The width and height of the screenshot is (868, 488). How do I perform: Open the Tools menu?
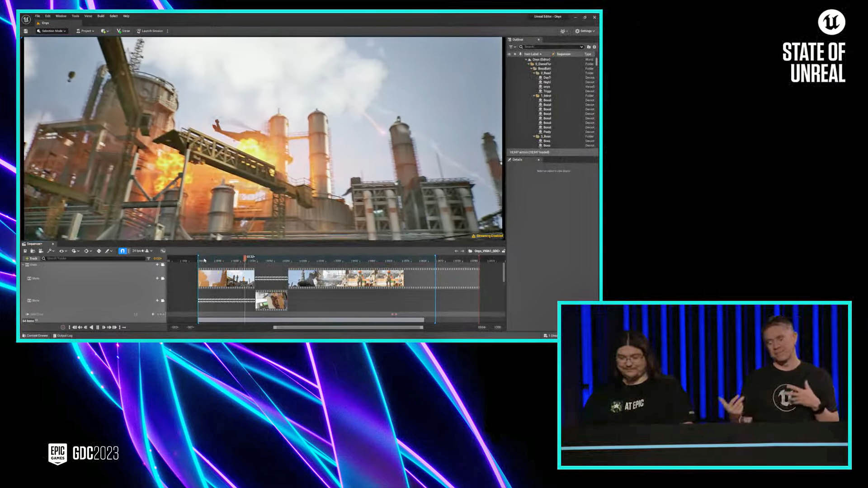(x=75, y=16)
